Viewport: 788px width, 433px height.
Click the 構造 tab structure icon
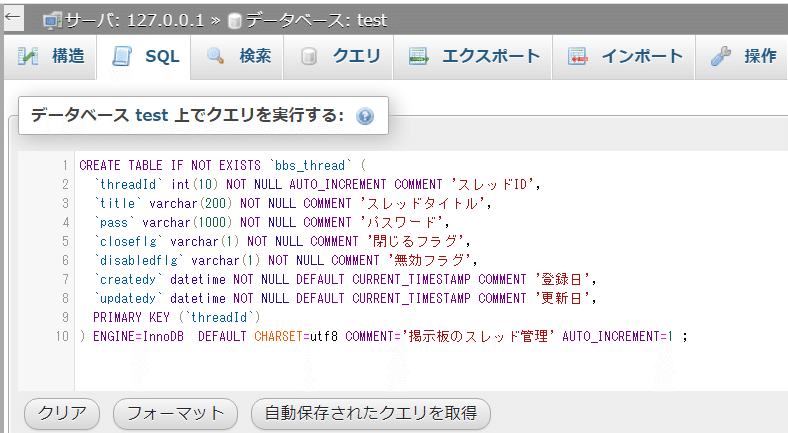[x=28, y=56]
